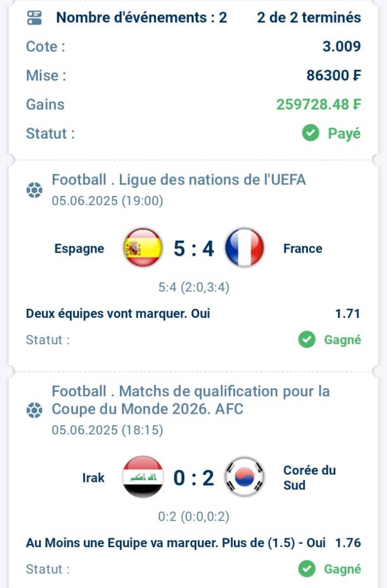387x588 pixels.
Task: Tap the Iraq flag icon
Action: click(x=143, y=477)
